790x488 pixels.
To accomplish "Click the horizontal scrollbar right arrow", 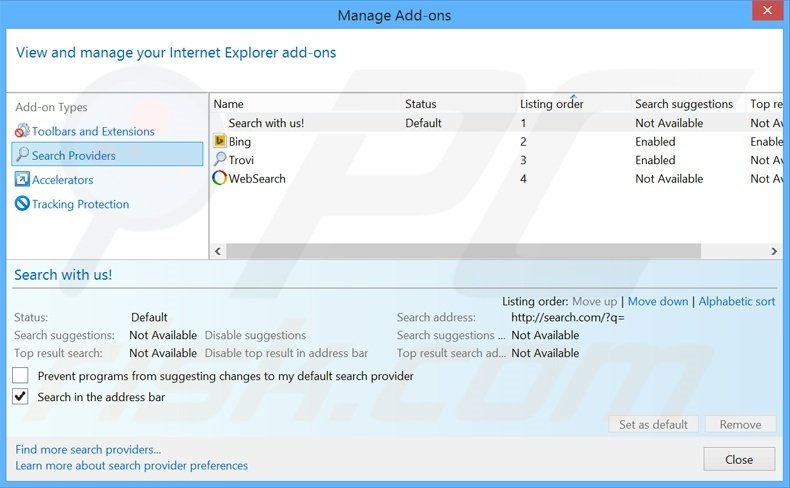I will 774,251.
